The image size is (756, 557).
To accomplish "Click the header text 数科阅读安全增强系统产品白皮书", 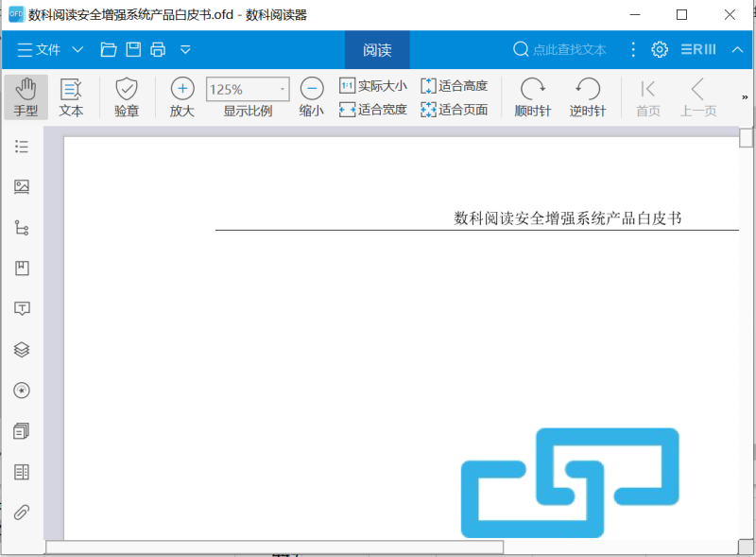I will pos(568,218).
